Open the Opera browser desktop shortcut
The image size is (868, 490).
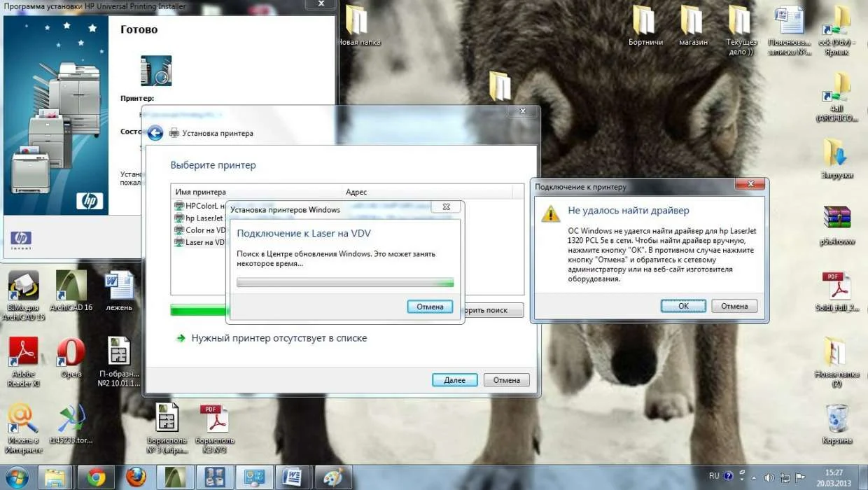(71, 357)
